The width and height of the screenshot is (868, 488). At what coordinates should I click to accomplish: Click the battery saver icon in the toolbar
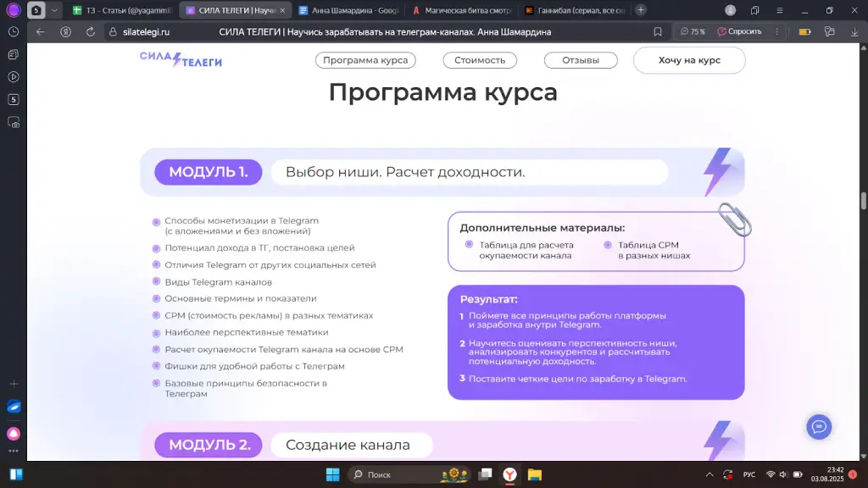pyautogui.click(x=805, y=32)
